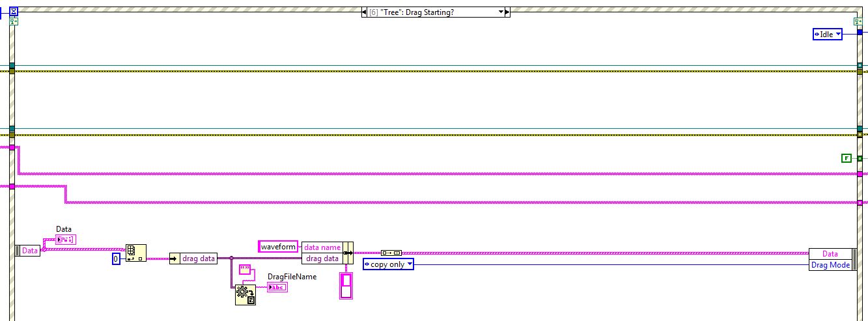Open the Idle enum constant dropdown
Viewport: 868px width, 321px height.
tap(827, 34)
